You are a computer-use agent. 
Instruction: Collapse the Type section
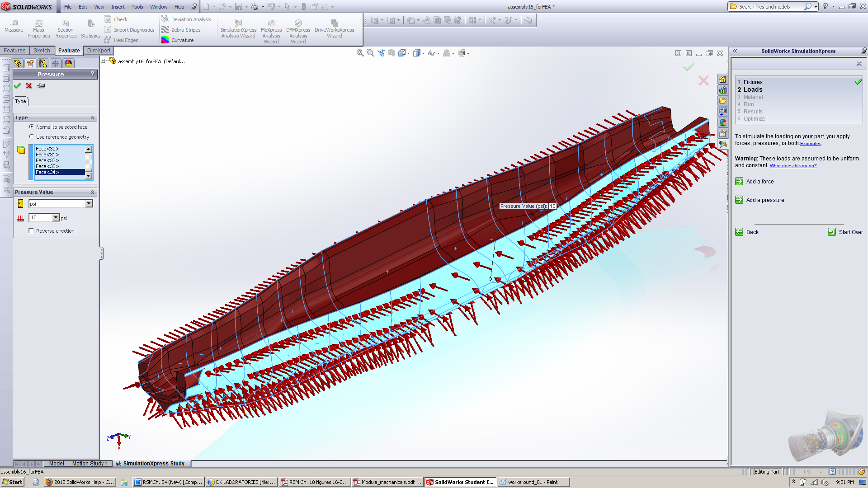coord(93,118)
